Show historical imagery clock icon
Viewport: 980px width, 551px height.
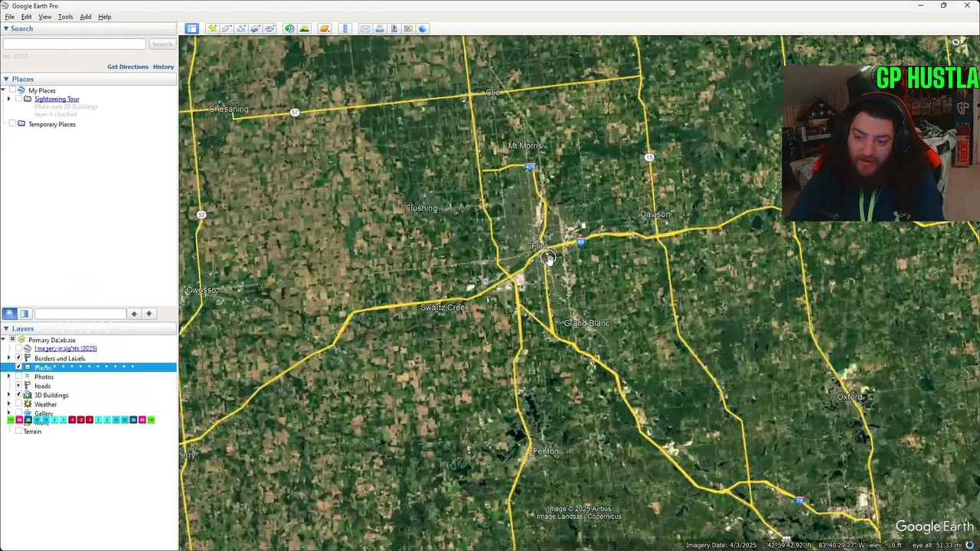pos(289,28)
